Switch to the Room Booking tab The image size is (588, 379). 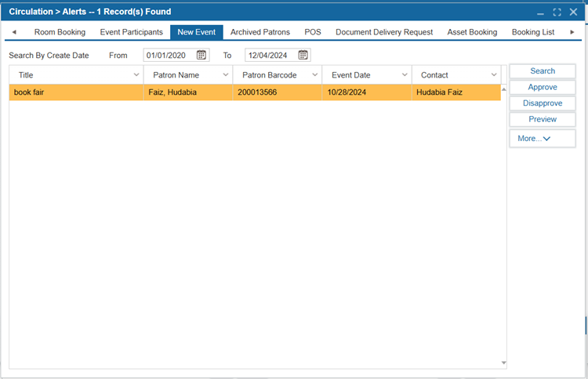point(60,32)
